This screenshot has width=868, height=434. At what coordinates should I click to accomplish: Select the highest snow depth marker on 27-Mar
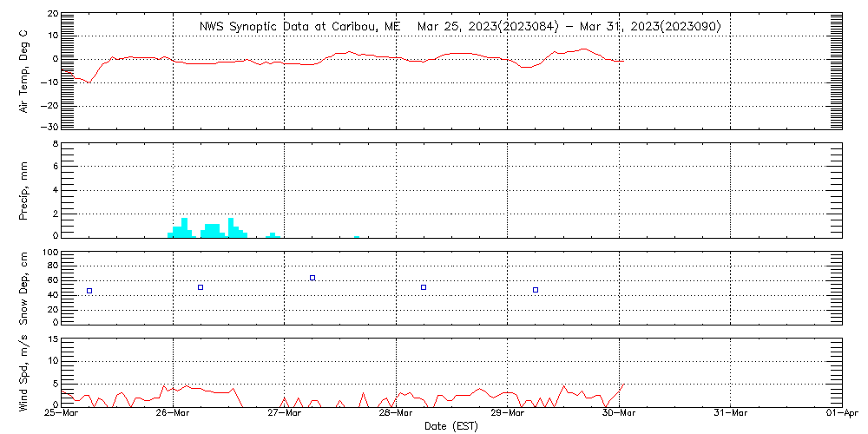(312, 278)
